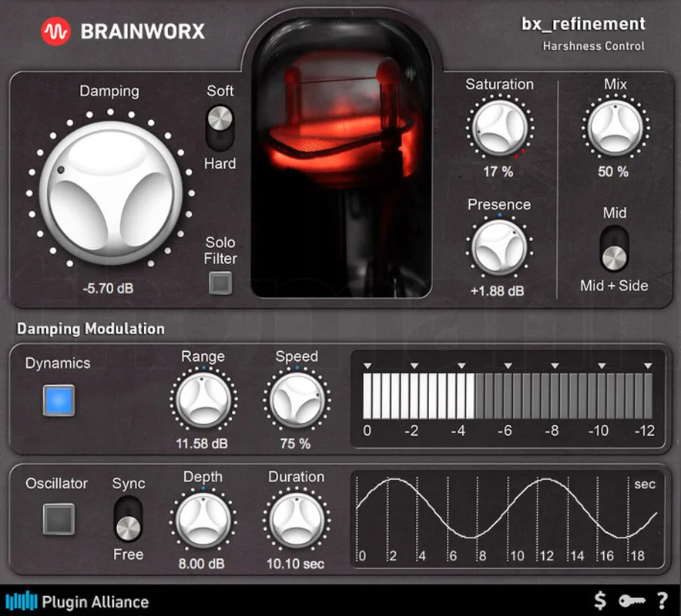
Task: Switch the Mid / Mid + Side toggle
Action: point(614,248)
